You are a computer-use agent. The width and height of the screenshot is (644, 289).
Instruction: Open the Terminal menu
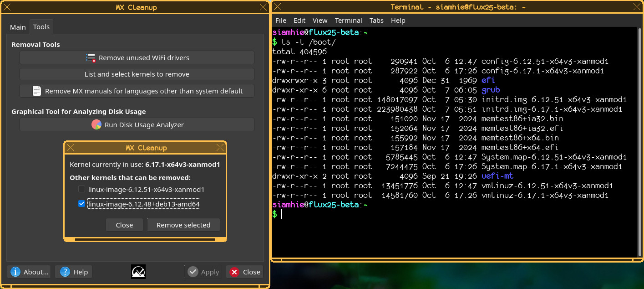click(x=348, y=20)
